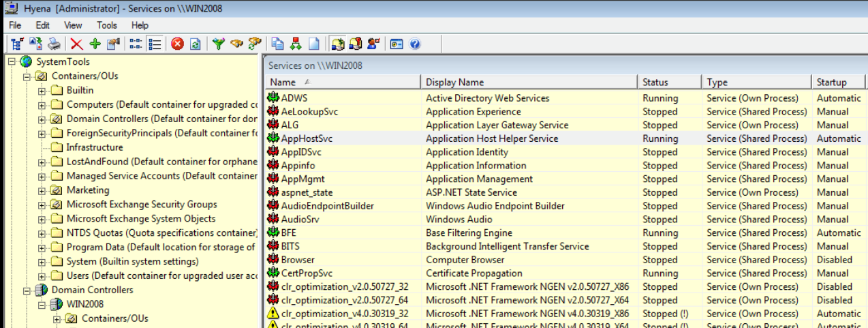The width and height of the screenshot is (868, 328).
Task: Expand the LostAndFound container node
Action: 42,162
